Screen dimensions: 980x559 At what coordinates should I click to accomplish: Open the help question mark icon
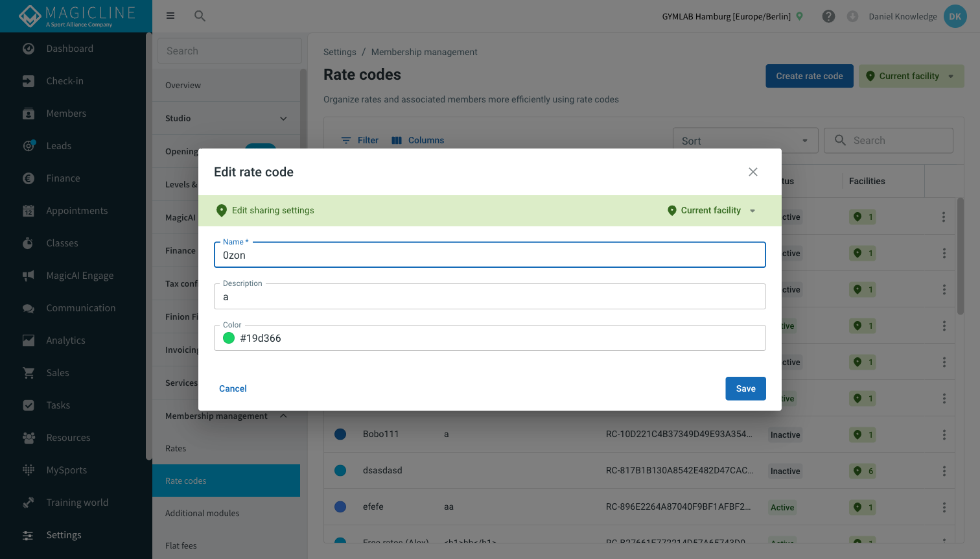(x=828, y=16)
